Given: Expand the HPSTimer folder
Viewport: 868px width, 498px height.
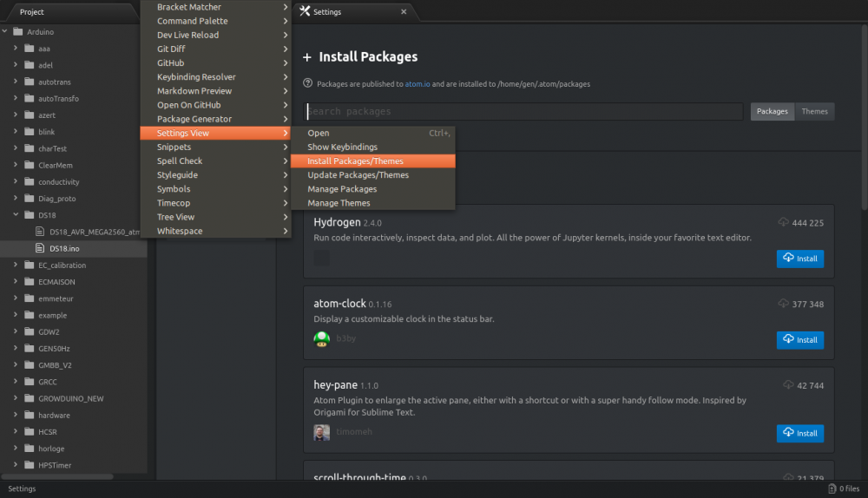Looking at the screenshot, I should point(16,465).
